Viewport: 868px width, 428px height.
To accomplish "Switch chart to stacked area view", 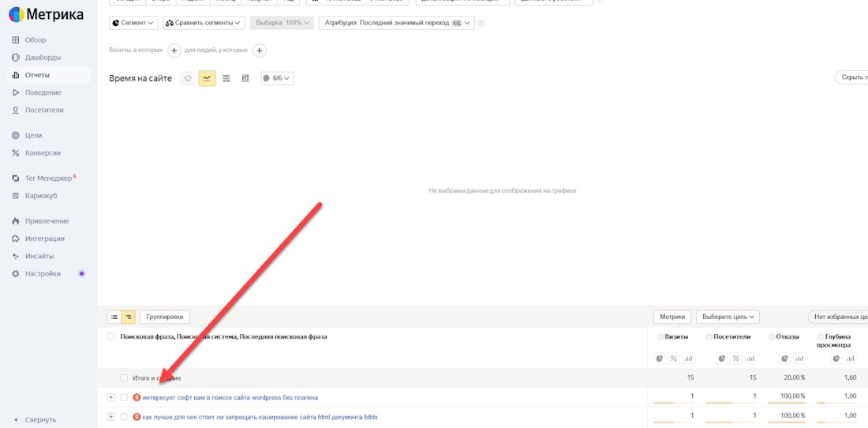I will click(x=226, y=78).
